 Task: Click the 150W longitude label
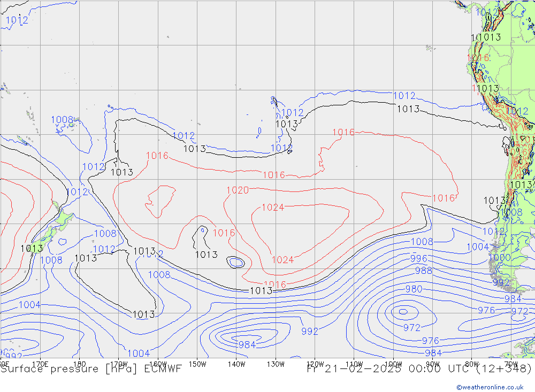[197, 364]
